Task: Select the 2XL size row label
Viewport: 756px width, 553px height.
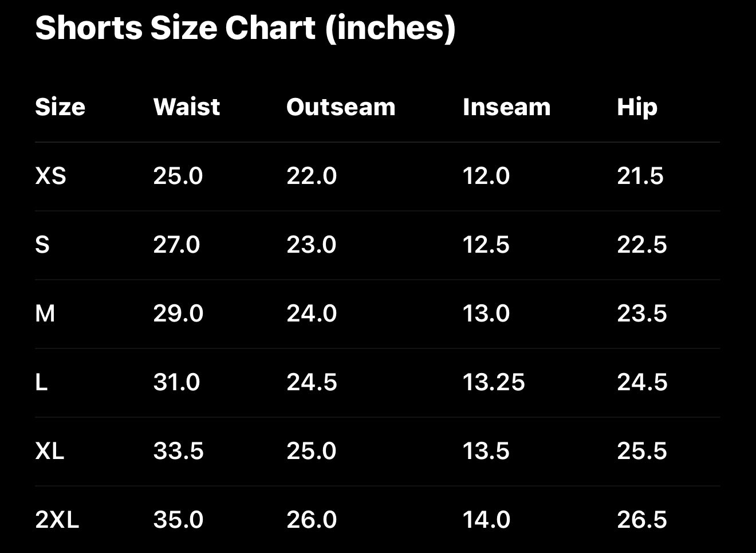Action: click(x=57, y=520)
